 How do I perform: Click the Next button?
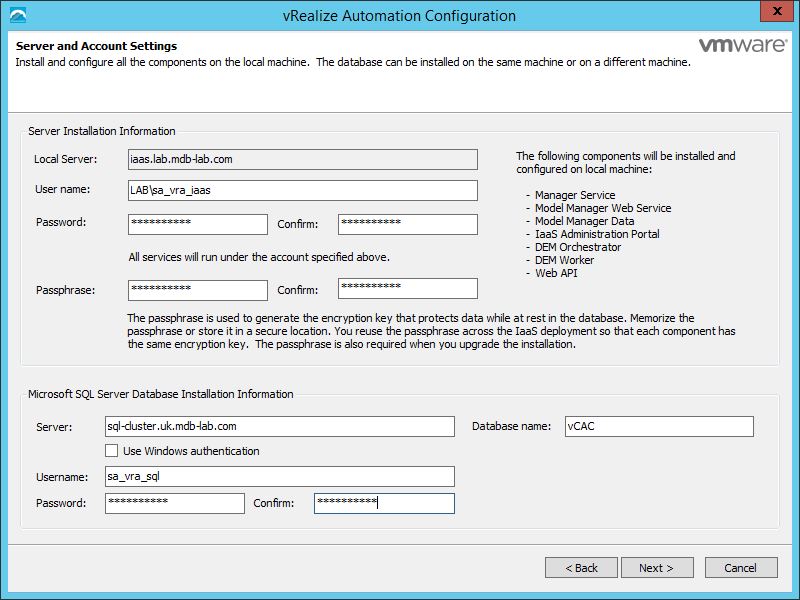point(655,567)
